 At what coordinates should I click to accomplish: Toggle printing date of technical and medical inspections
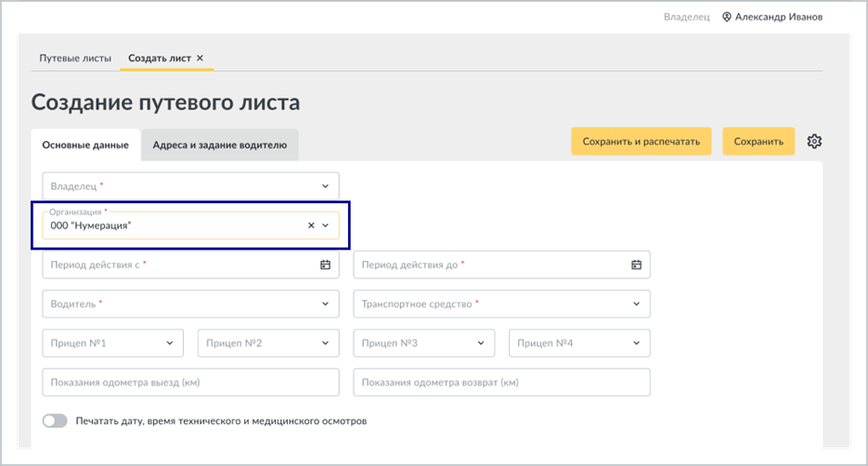(x=55, y=421)
